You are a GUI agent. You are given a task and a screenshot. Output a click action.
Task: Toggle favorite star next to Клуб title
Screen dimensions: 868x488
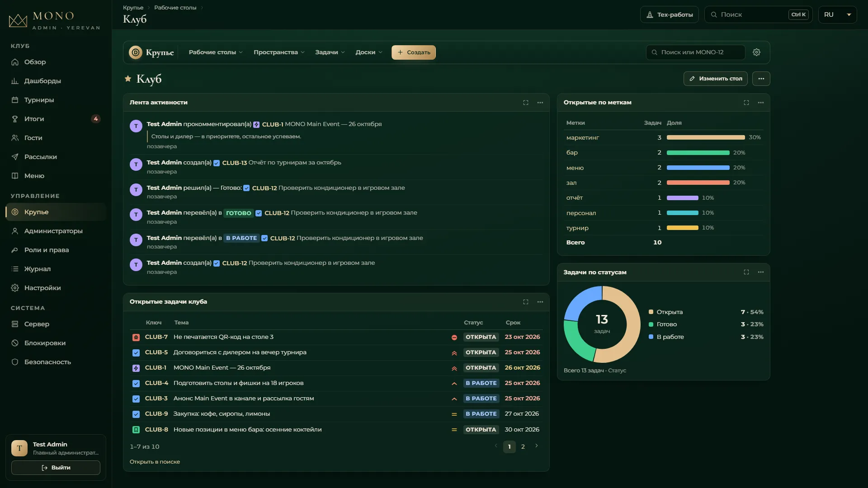click(128, 79)
